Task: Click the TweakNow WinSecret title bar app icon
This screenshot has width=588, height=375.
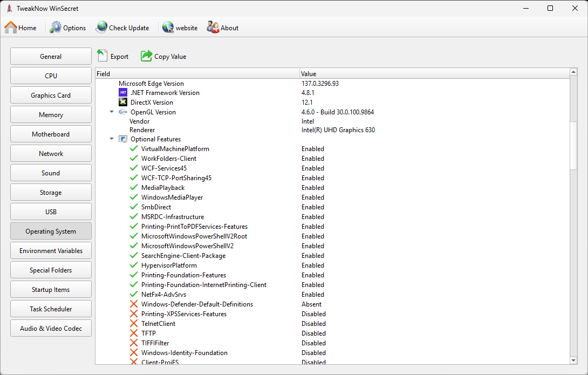Action: point(9,8)
